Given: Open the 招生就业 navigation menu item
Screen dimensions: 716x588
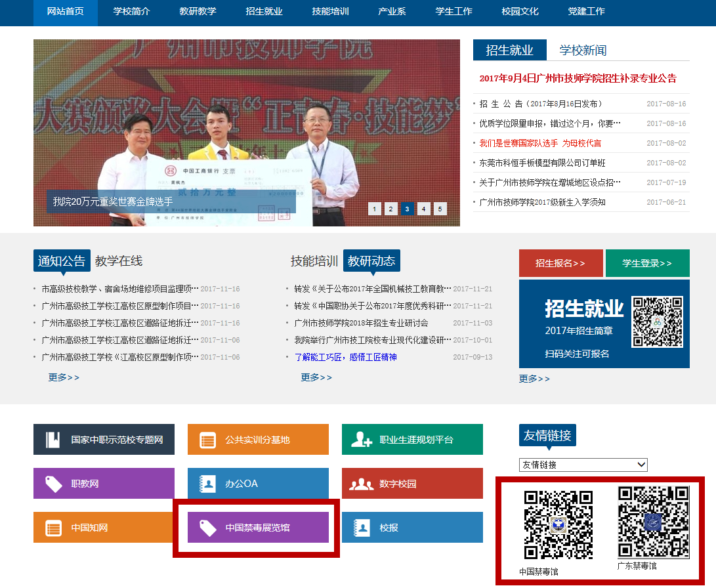Looking at the screenshot, I should coord(264,11).
